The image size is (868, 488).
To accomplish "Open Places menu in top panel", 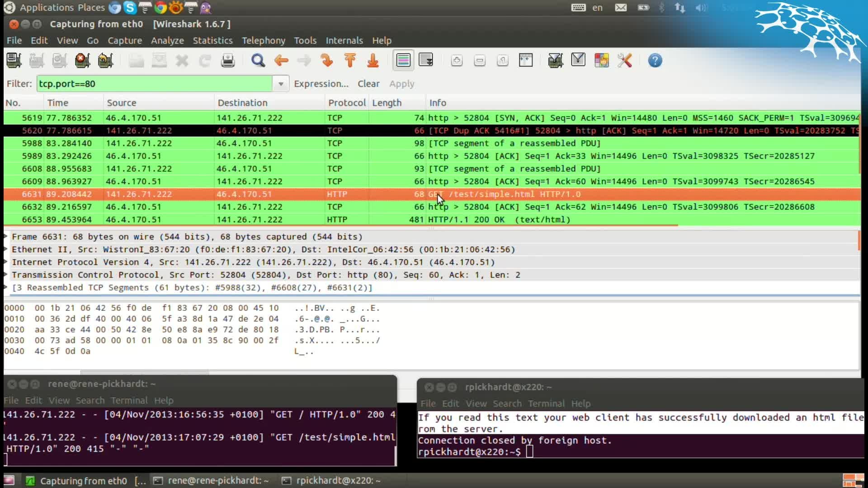I will (91, 7).
